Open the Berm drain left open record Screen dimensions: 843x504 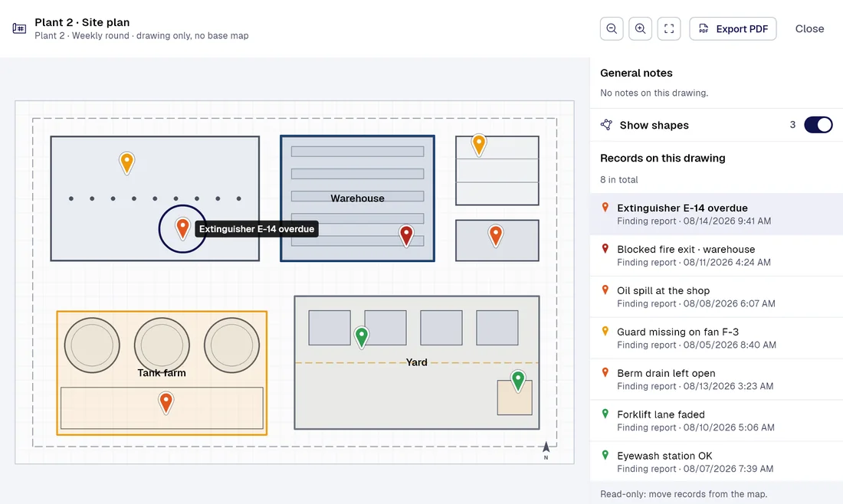[x=716, y=379]
